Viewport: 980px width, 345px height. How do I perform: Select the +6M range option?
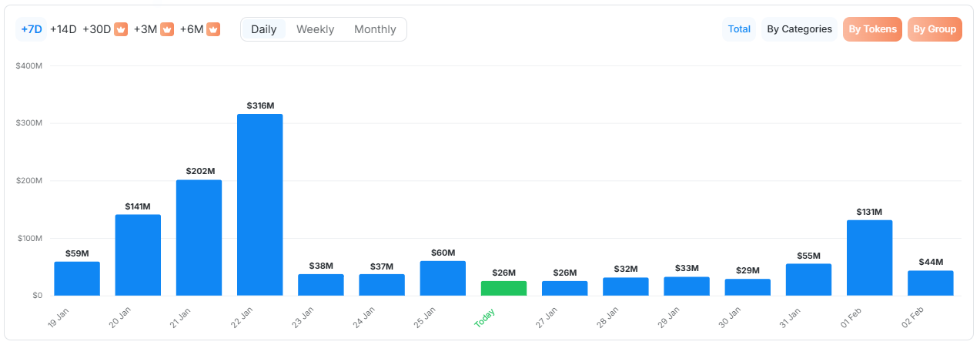coord(192,29)
